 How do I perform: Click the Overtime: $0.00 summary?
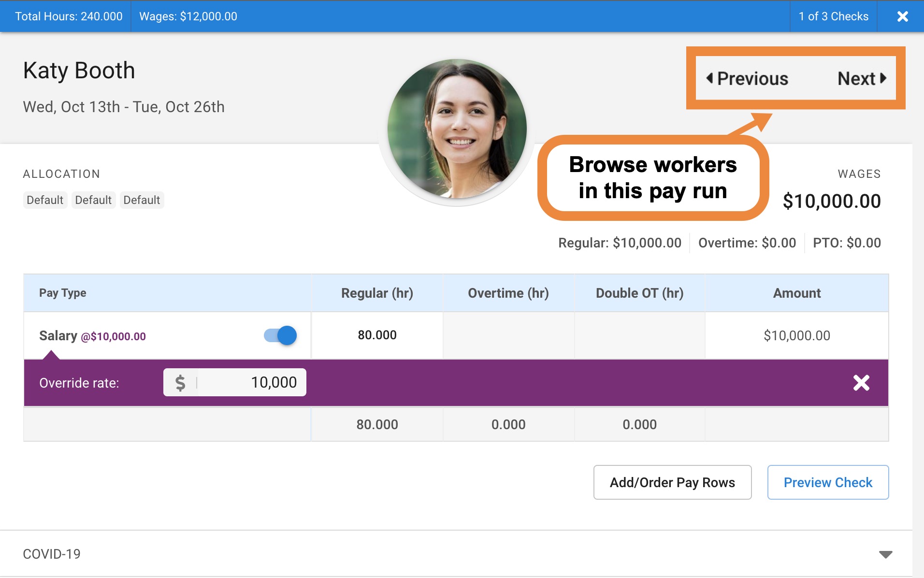coord(747,243)
